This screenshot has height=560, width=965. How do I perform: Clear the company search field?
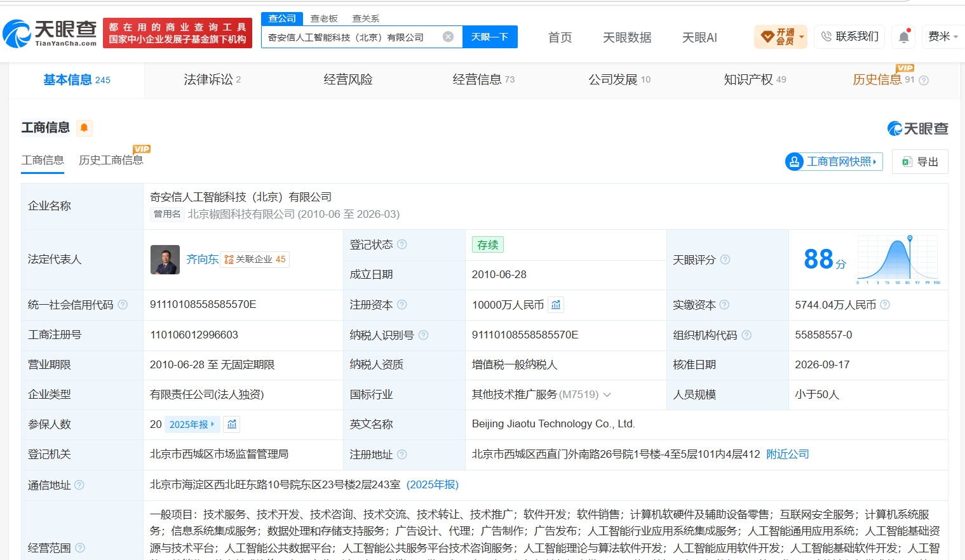(x=448, y=37)
